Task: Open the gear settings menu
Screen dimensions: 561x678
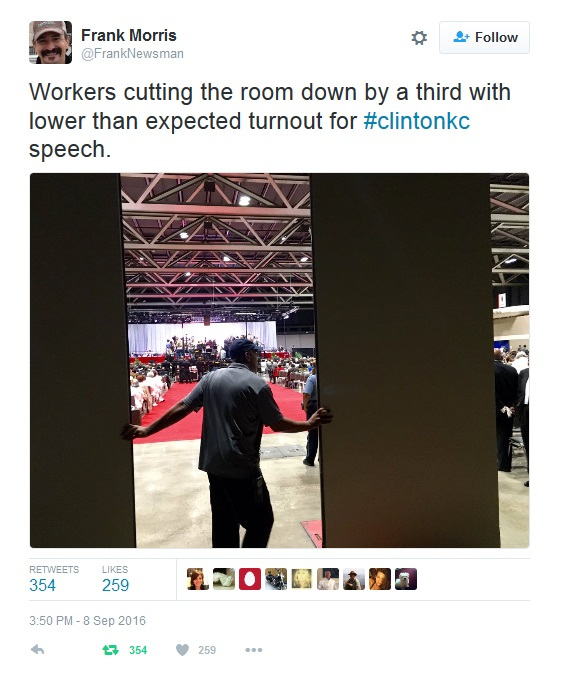Action: coord(419,38)
